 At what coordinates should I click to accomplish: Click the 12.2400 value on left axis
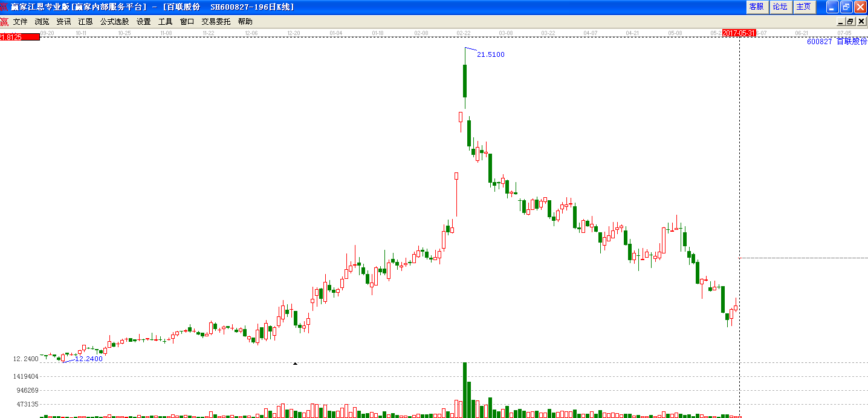pyautogui.click(x=25, y=359)
